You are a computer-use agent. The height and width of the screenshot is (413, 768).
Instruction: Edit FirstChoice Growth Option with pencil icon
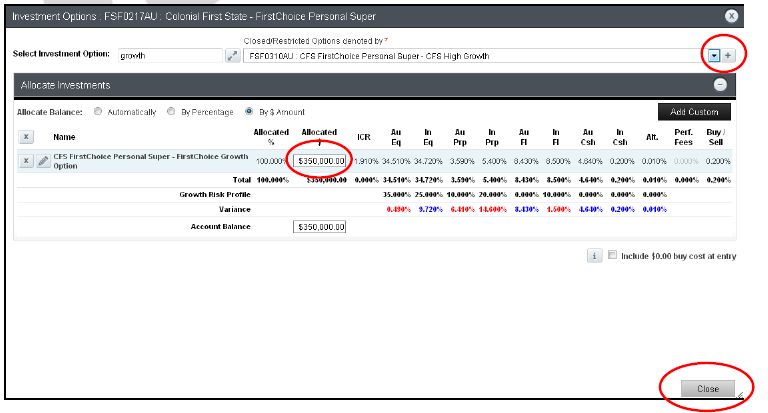[x=43, y=160]
